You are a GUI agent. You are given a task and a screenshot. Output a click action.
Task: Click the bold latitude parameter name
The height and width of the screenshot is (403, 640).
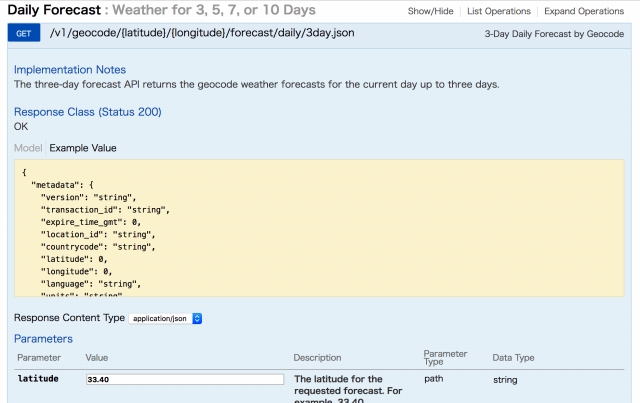(39, 380)
